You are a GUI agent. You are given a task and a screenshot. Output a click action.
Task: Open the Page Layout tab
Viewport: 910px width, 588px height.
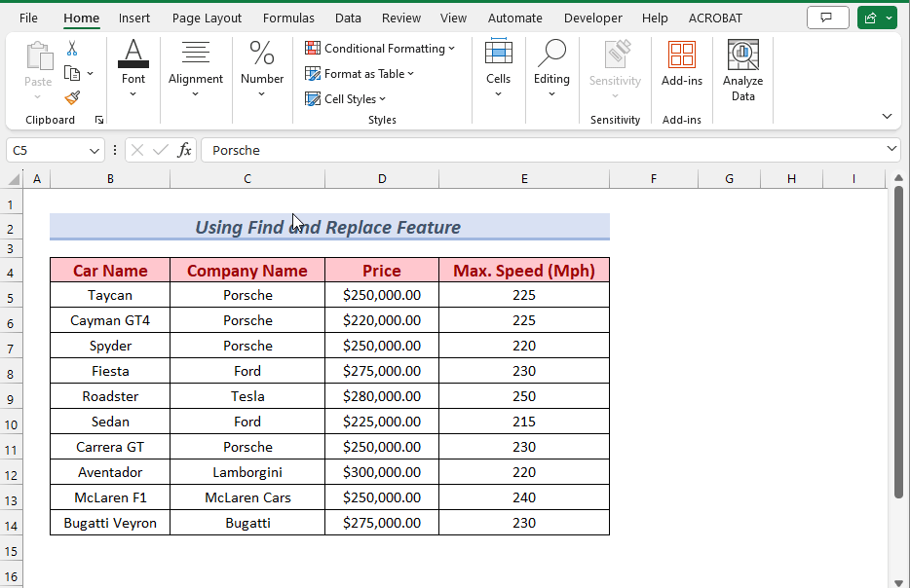click(207, 18)
